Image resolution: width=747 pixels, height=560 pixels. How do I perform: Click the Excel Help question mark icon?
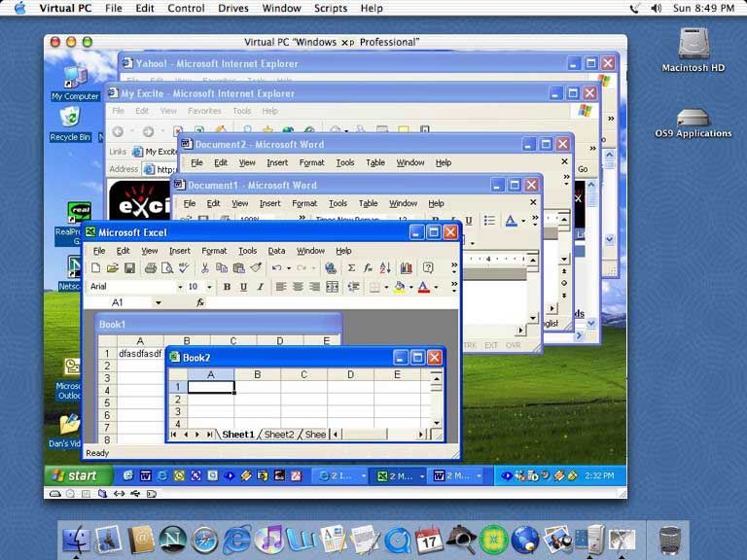[428, 268]
